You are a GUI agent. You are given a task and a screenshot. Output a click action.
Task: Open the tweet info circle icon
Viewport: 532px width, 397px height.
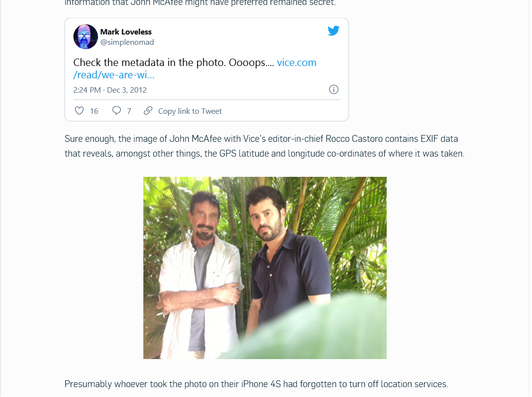click(x=334, y=90)
